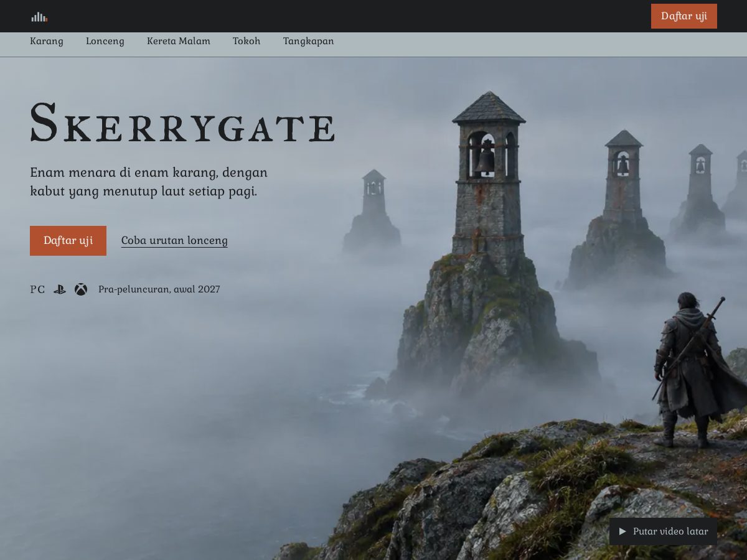Open the Tangkapan nav item
Viewport: 747px width, 560px height.
point(308,41)
